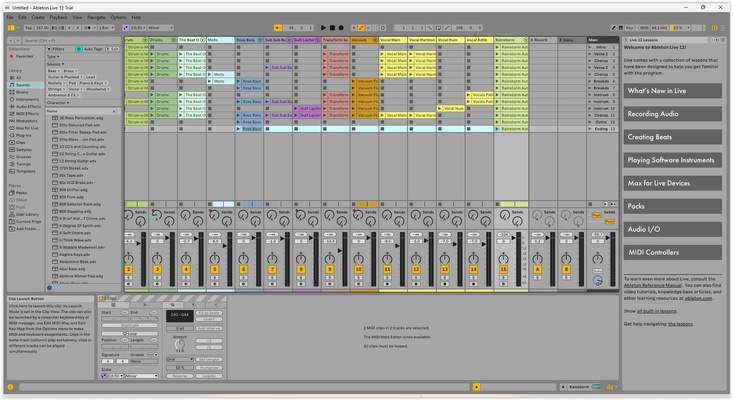The width and height of the screenshot is (733, 400).
Task: Toggle the Automation Arm link icon
Action: click(x=361, y=28)
